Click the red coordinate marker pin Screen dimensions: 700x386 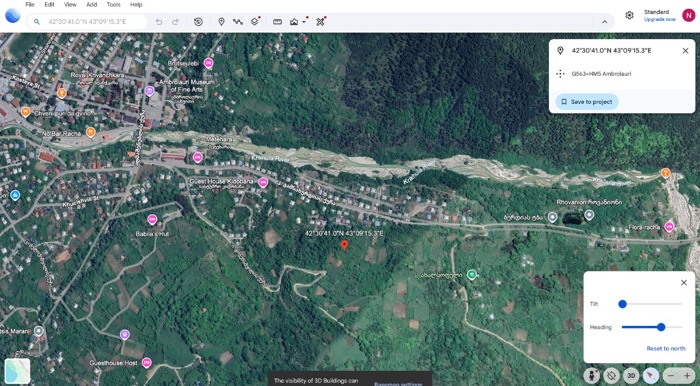coord(344,245)
